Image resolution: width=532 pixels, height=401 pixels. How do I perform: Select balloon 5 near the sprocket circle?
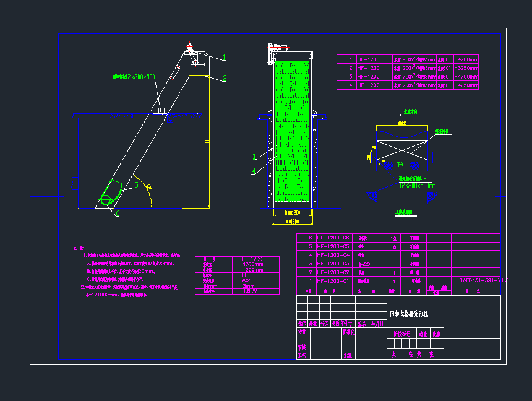click(137, 184)
